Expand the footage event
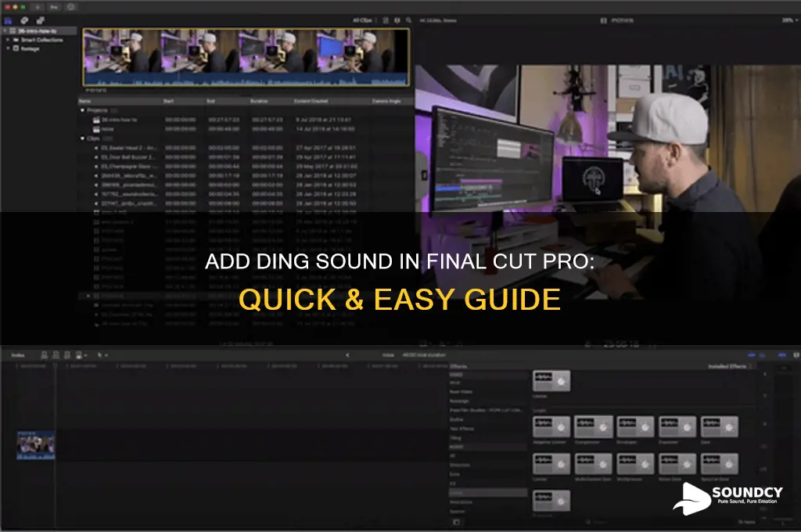This screenshot has height=532, width=801. [8, 49]
